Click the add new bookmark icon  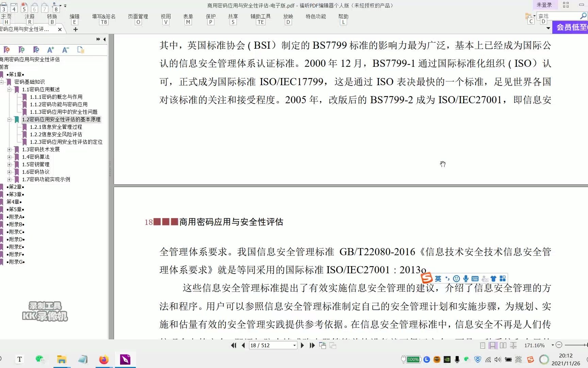[x=21, y=50]
